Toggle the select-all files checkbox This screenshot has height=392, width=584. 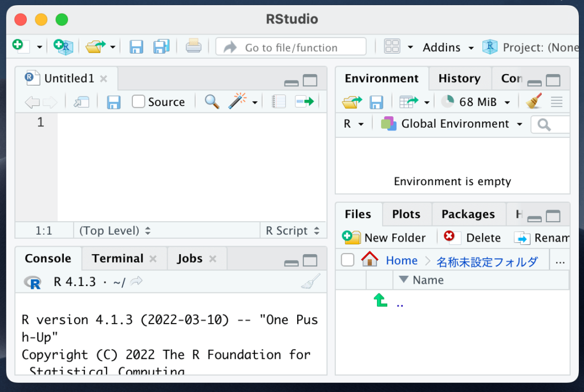[x=347, y=260]
